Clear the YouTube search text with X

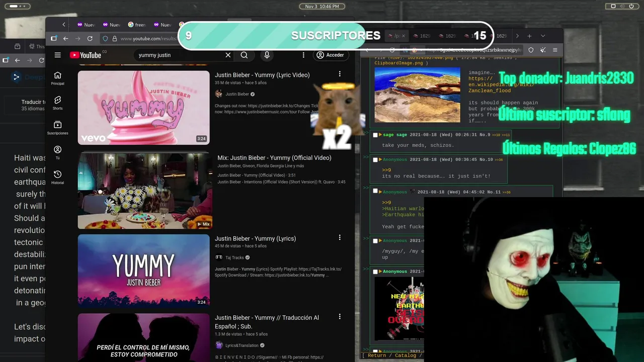228,55
